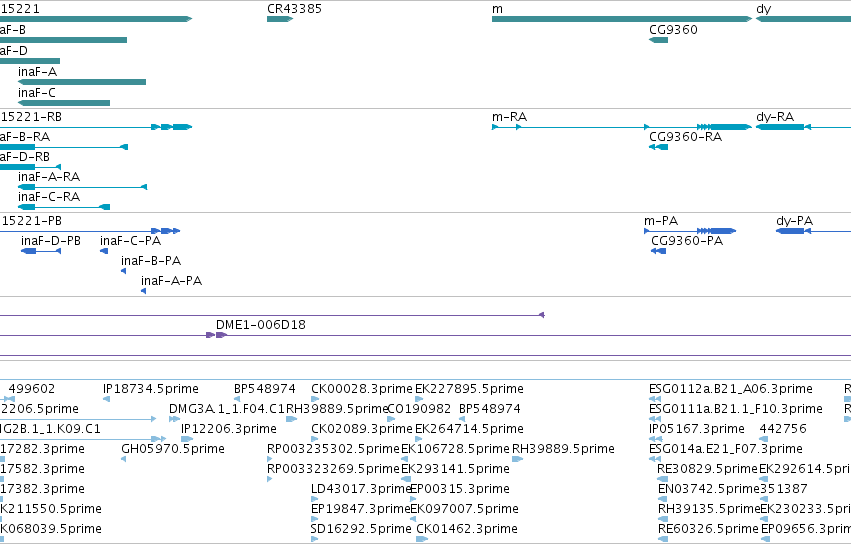The width and height of the screenshot is (851, 544).
Task: Select the CR43385 gene feature
Action: [280, 19]
